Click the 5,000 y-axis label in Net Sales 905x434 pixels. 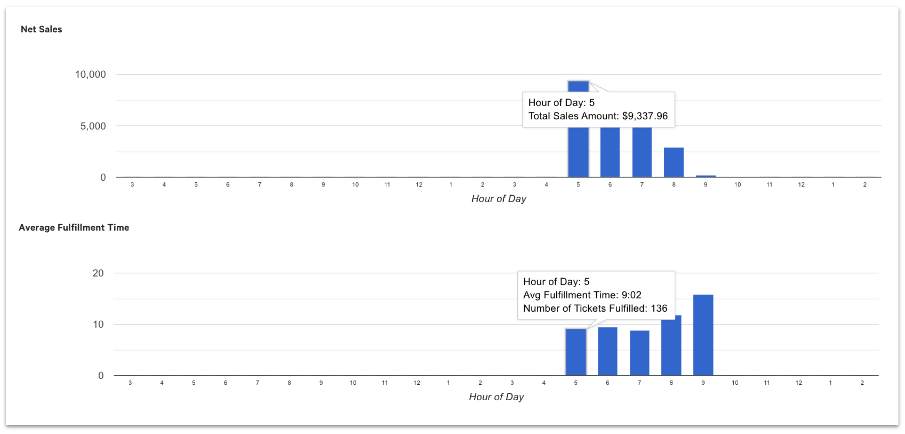coord(92,126)
